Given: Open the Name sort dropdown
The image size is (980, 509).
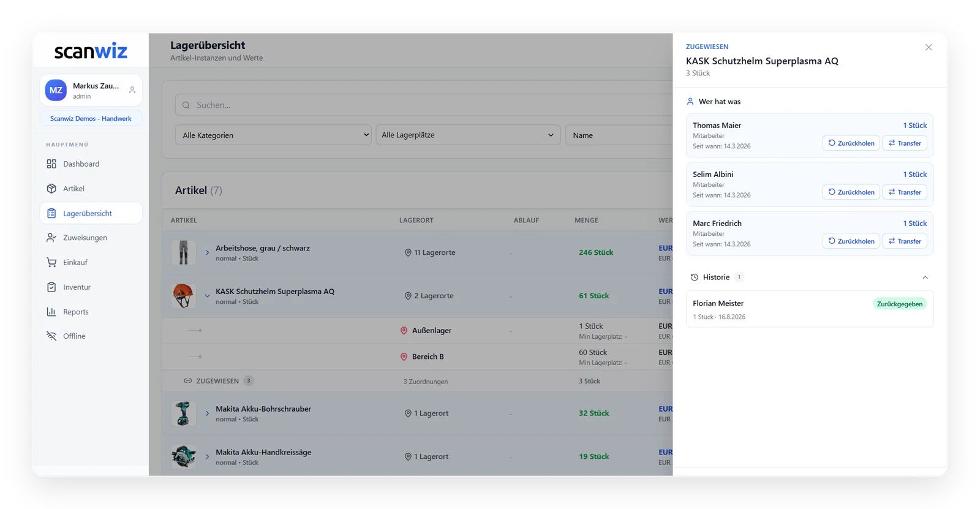Looking at the screenshot, I should [x=619, y=135].
